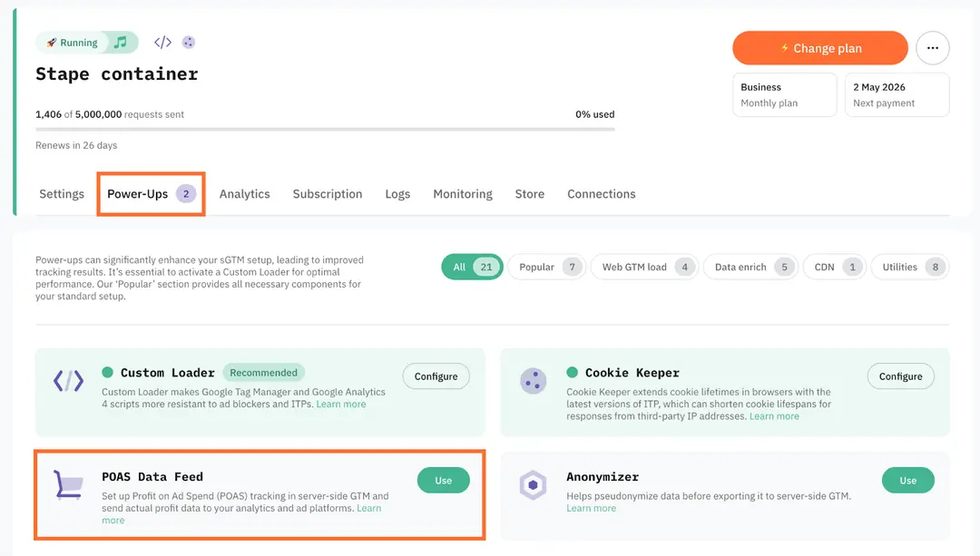Click the music note icon in Running badge
The image size is (980, 556).
pyautogui.click(x=121, y=43)
